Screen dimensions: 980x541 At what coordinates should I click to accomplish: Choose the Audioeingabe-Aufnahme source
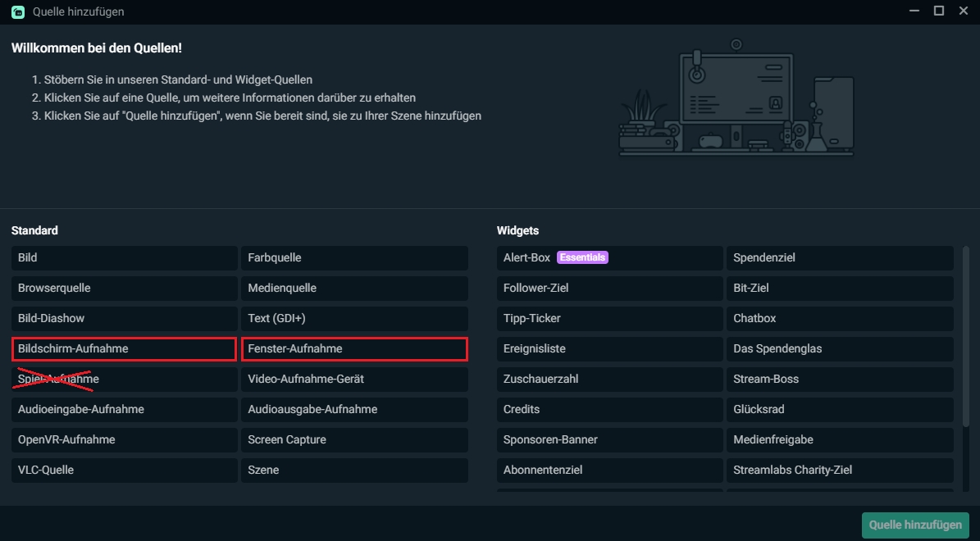point(124,409)
